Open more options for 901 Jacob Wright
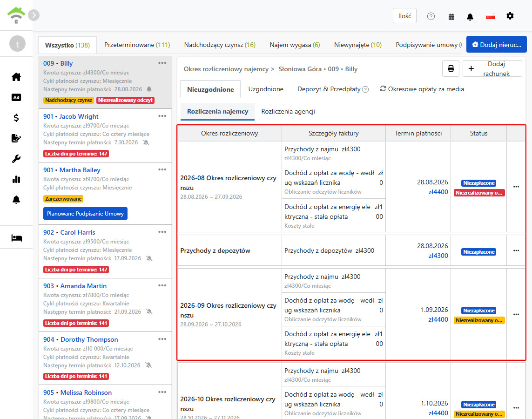The width and height of the screenshot is (532, 419). point(162,116)
